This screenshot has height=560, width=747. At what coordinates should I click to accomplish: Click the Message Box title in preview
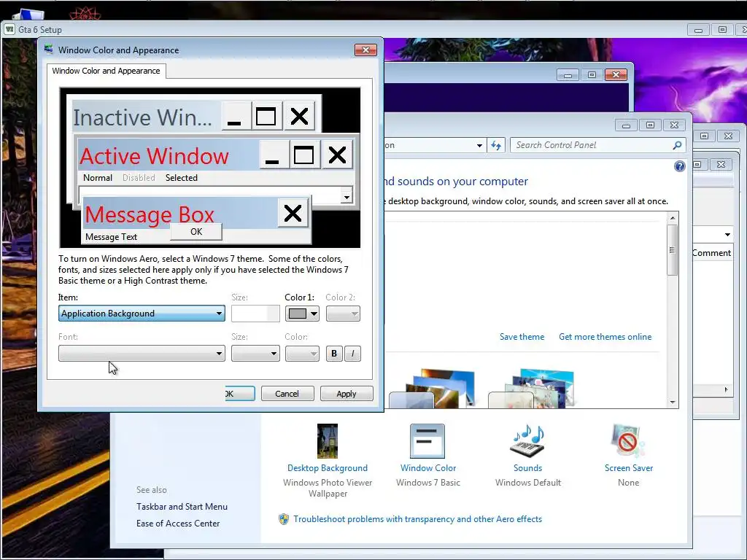tap(150, 215)
